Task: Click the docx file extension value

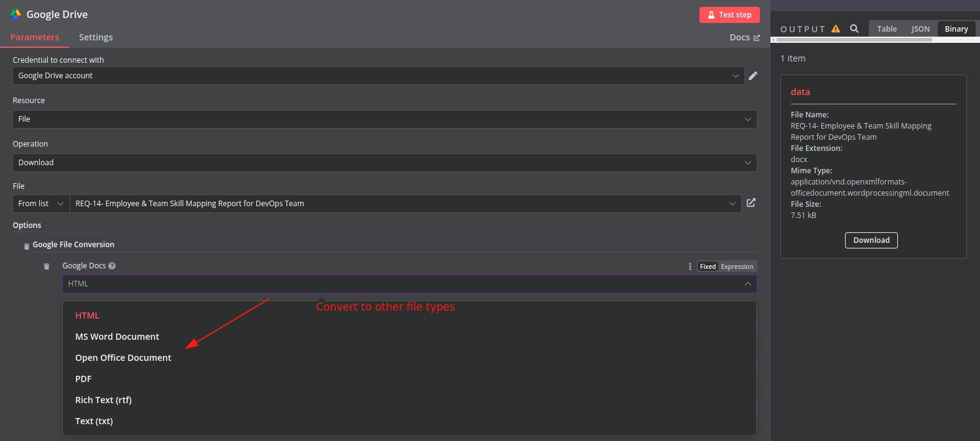Action: pos(799,160)
